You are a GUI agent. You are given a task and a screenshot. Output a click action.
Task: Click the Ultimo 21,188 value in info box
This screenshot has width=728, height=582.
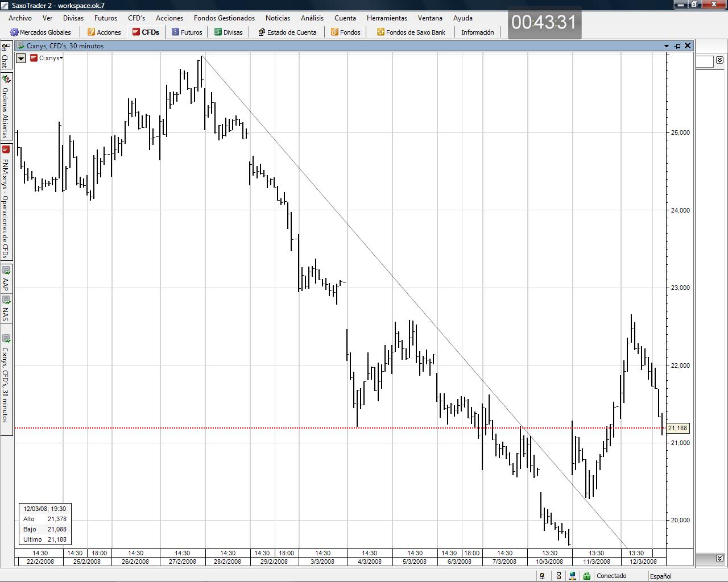pyautogui.click(x=57, y=539)
